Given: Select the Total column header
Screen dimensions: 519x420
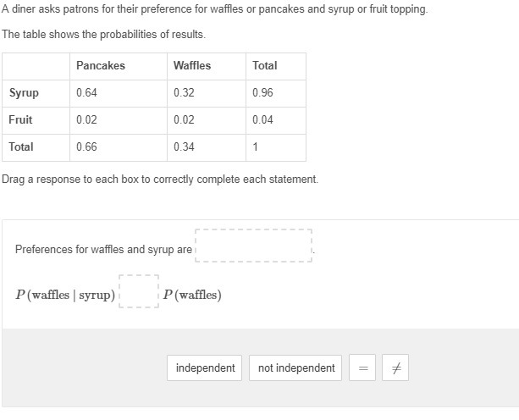Looking at the screenshot, I should (265, 66).
